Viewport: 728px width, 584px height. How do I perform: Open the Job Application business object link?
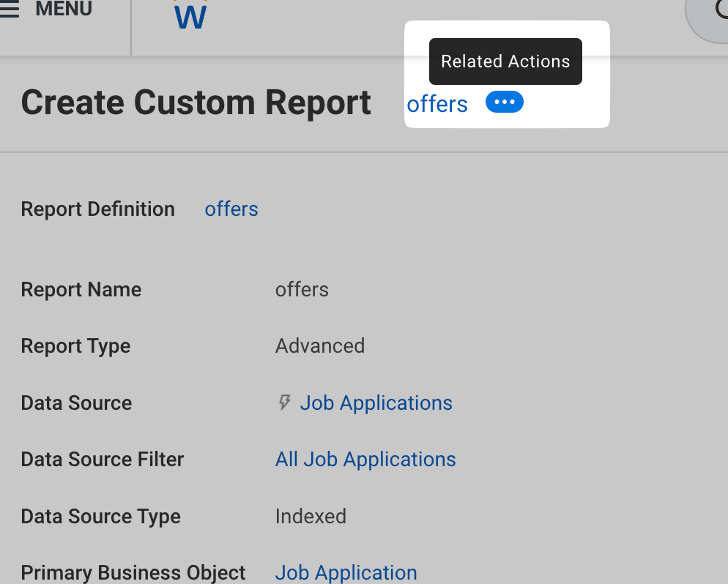point(346,572)
